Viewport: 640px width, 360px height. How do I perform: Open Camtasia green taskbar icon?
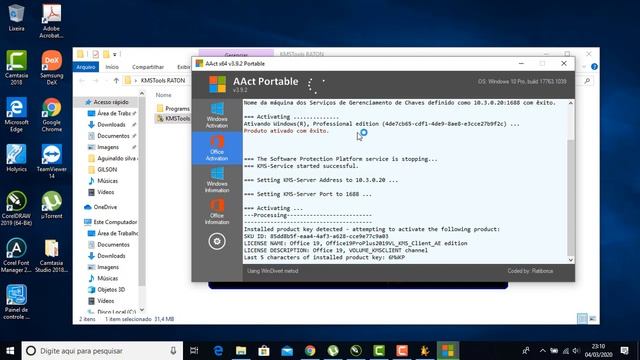click(379, 351)
